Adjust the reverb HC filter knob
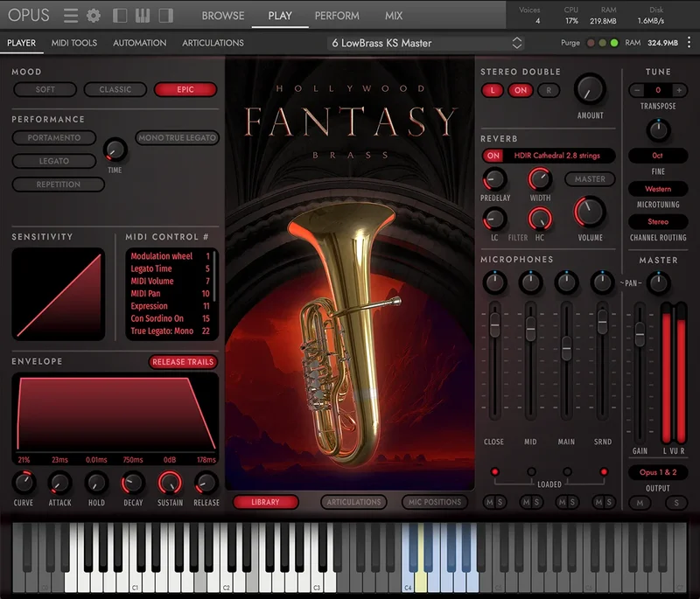This screenshot has height=599, width=700. click(540, 219)
